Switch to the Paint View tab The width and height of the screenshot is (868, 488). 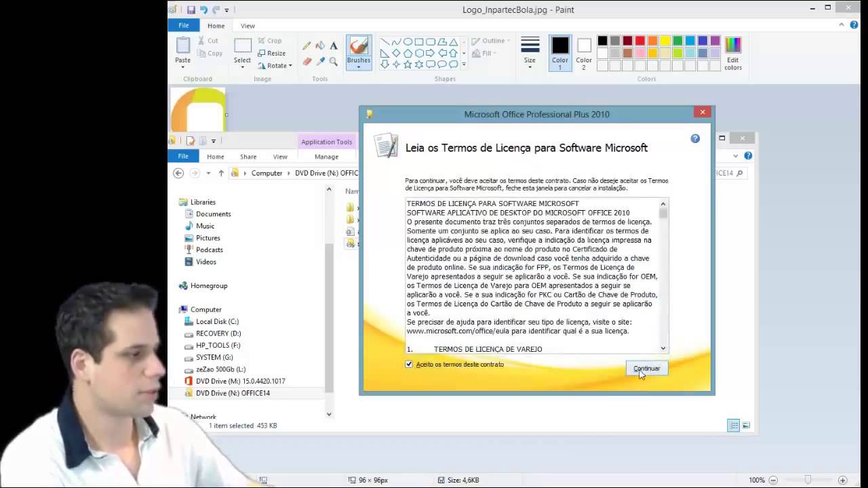point(248,26)
